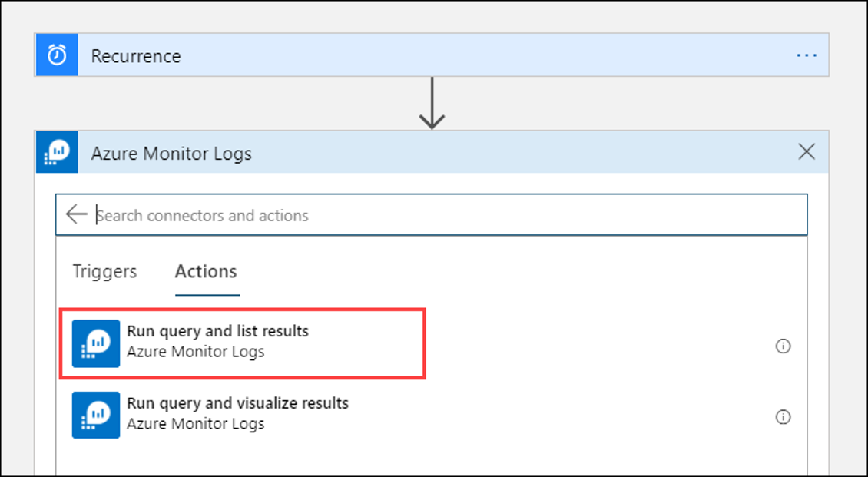Select the Recurrence trigger title
Screen dimensions: 868x477
(136, 56)
